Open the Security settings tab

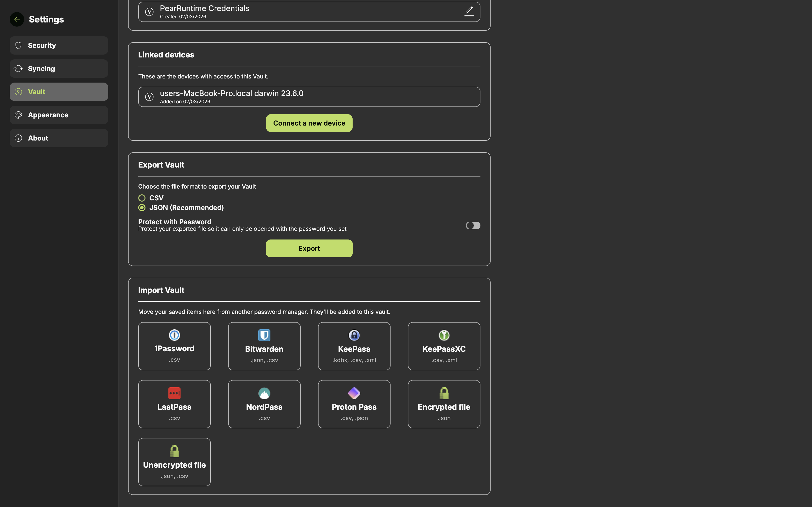click(x=59, y=45)
